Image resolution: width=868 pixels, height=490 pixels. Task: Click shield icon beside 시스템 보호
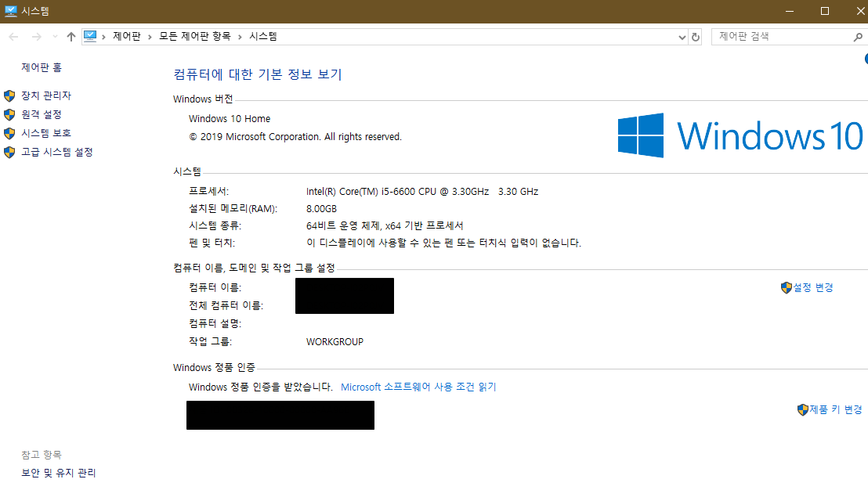[9, 133]
